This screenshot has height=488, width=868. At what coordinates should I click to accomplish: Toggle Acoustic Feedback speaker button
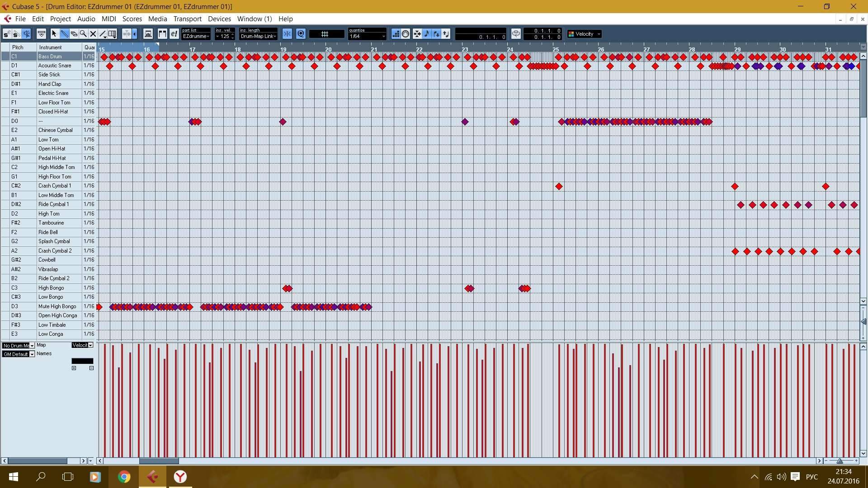(x=27, y=34)
